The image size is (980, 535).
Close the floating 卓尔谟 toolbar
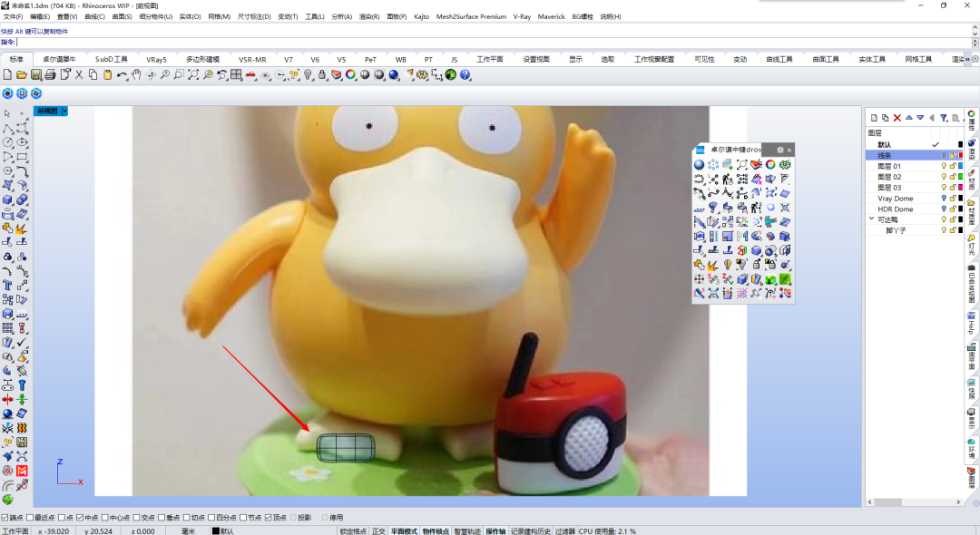[789, 150]
